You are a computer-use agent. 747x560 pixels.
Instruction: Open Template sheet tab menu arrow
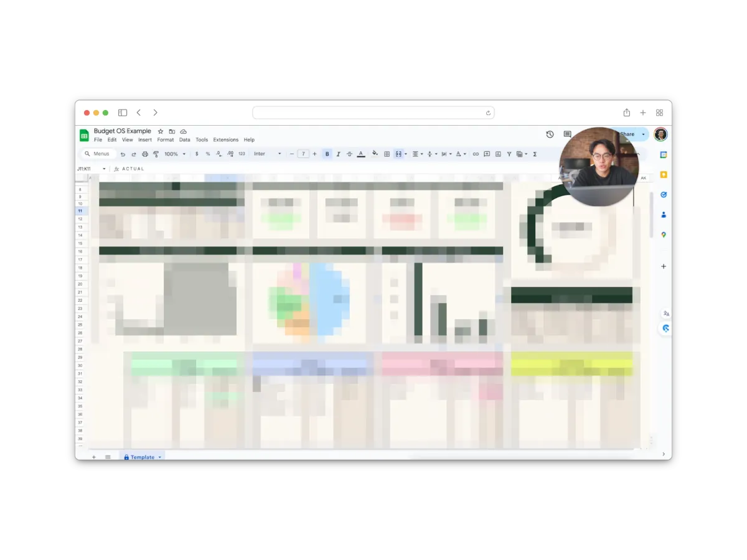tap(159, 457)
